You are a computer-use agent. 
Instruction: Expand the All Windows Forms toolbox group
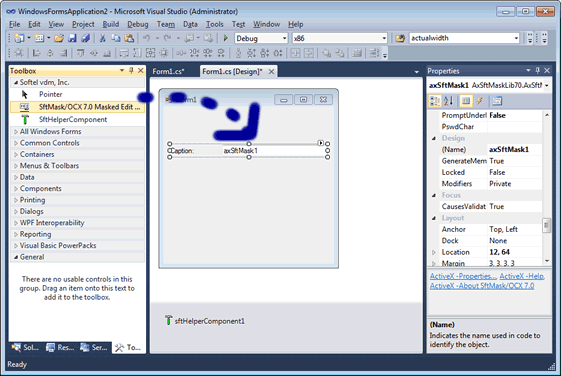pyautogui.click(x=15, y=132)
